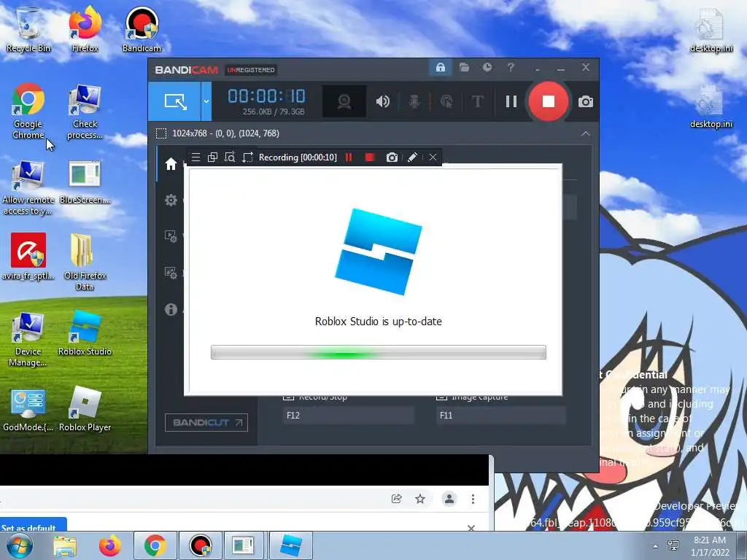Bookmark the page with Chrome star icon

[419, 499]
